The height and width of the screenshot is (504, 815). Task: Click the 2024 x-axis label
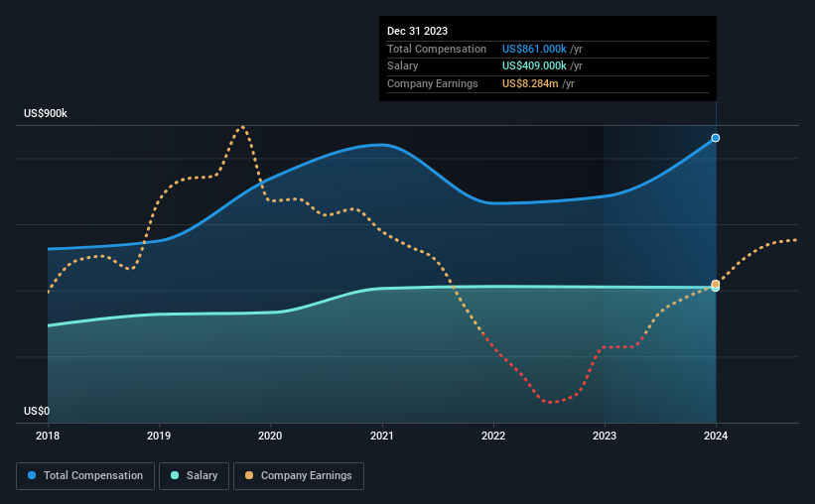pos(716,436)
